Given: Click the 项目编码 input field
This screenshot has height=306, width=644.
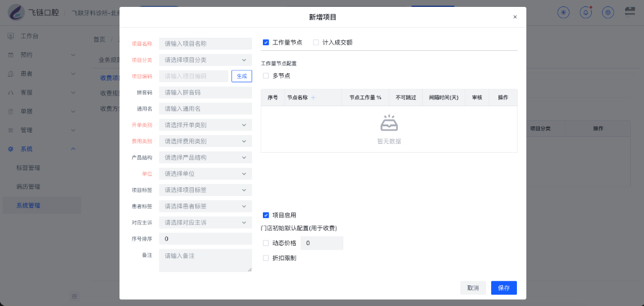Looking at the screenshot, I should [194, 76].
